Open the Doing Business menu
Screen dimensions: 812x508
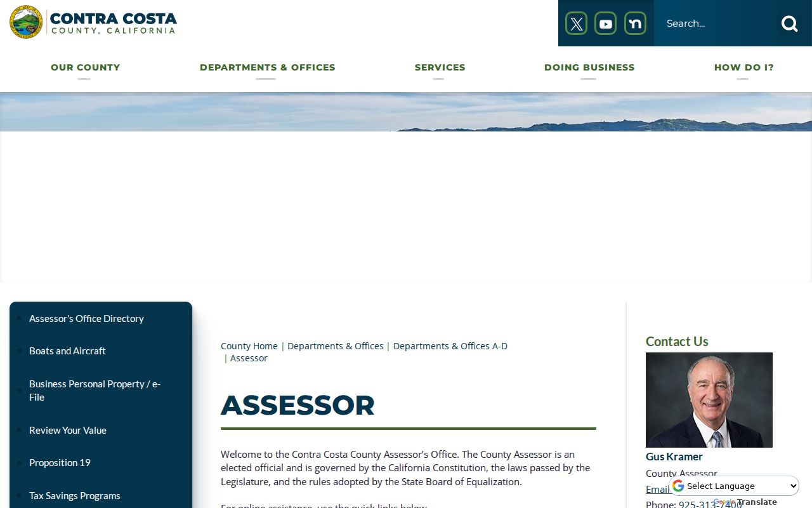(x=589, y=67)
